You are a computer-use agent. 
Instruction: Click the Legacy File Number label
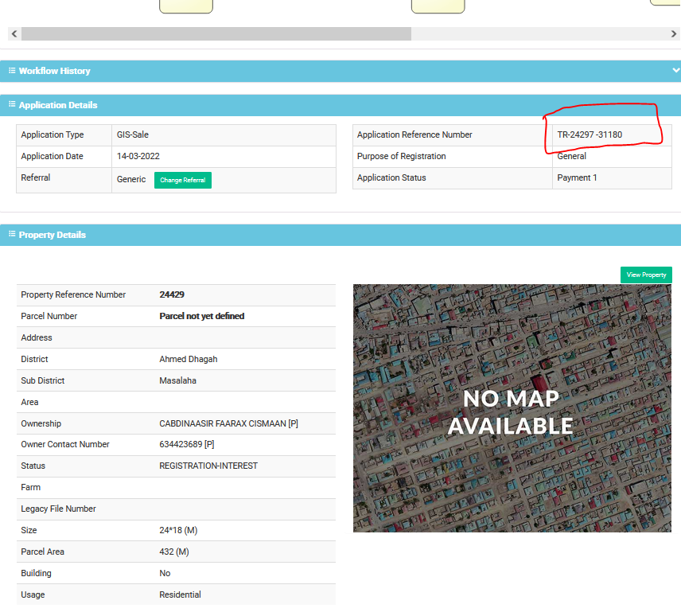(59, 509)
